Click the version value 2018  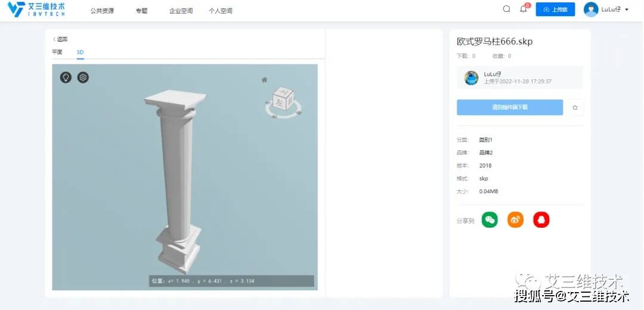(485, 166)
